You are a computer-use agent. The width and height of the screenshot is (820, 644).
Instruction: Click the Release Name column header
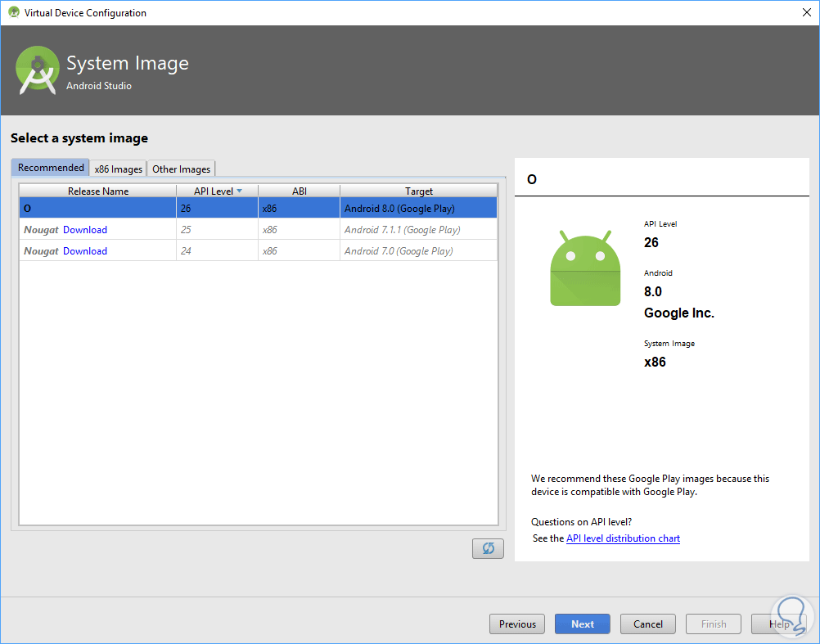click(98, 191)
